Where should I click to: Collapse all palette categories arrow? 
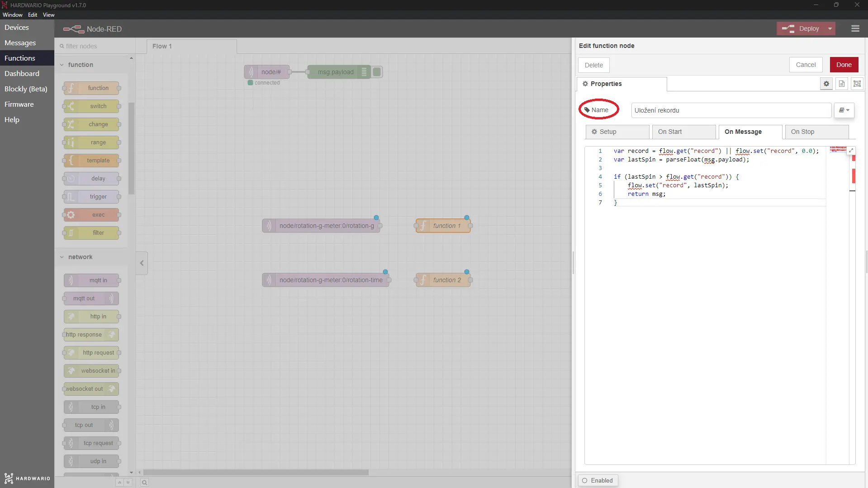tap(119, 483)
